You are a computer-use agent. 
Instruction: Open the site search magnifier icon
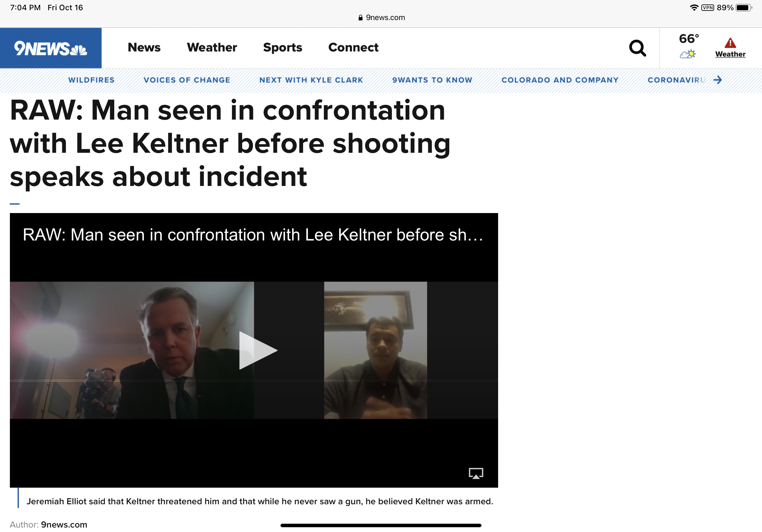tap(637, 48)
